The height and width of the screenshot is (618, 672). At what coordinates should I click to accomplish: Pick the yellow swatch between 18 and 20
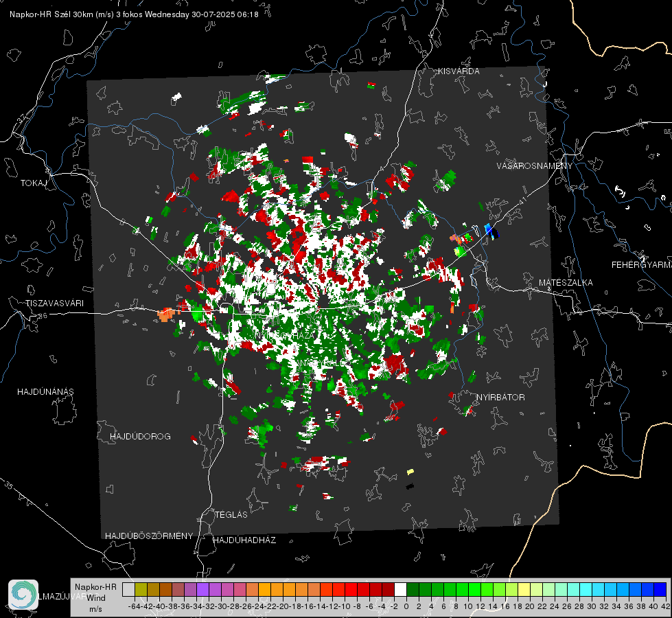(x=524, y=589)
